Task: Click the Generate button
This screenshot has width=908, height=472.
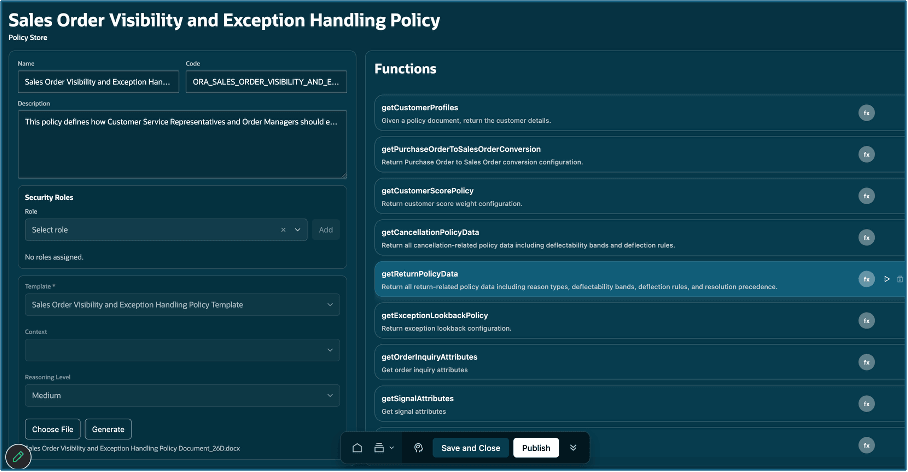Action: pyautogui.click(x=108, y=429)
